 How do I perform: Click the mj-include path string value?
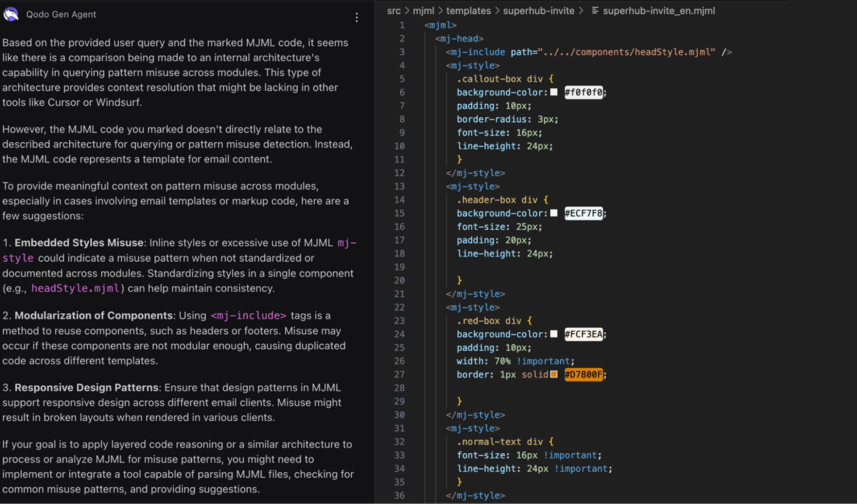point(626,52)
